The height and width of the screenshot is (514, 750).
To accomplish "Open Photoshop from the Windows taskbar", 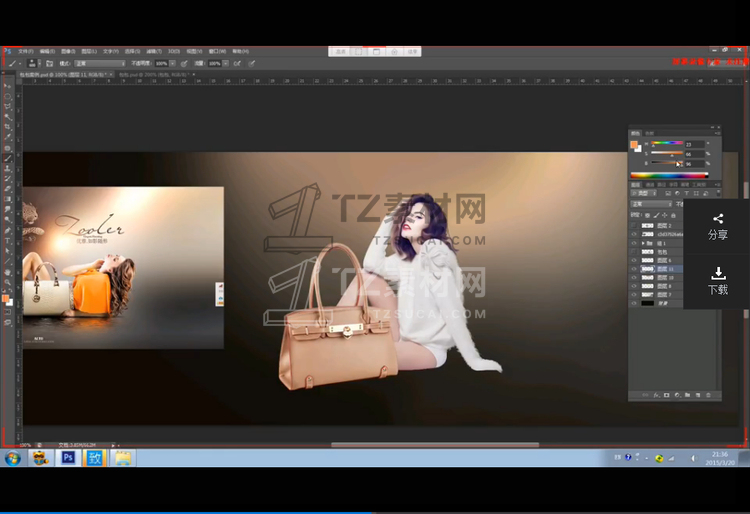I will click(68, 457).
